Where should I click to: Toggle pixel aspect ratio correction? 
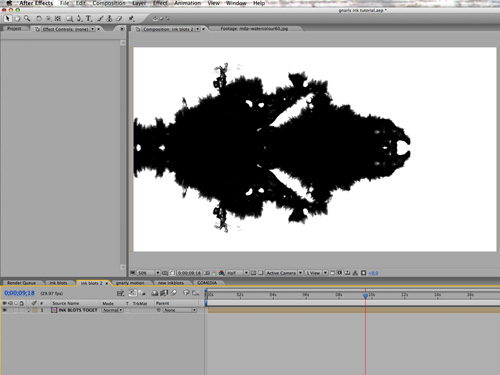(332, 273)
